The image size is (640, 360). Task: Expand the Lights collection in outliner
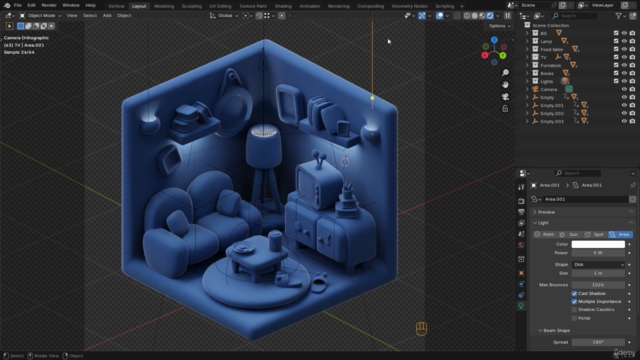pyautogui.click(x=527, y=81)
